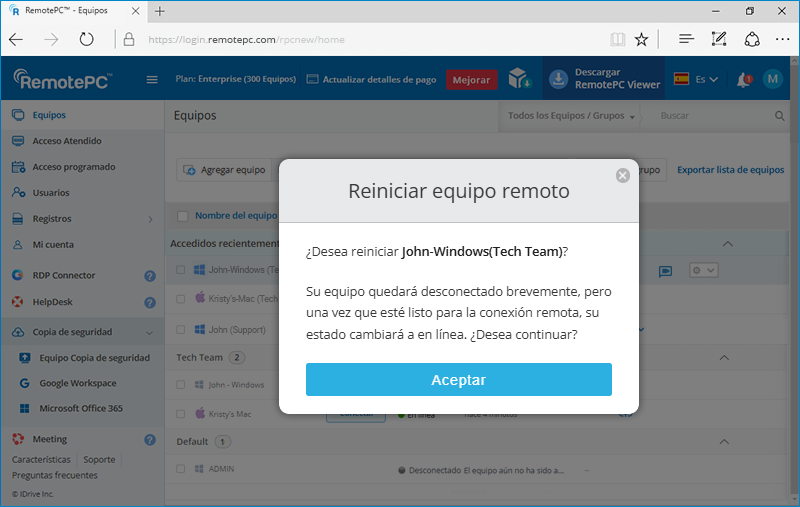Open Todos los Equipos / Grupos dropdown
Image resolution: width=800 pixels, height=507 pixels.
(571, 116)
